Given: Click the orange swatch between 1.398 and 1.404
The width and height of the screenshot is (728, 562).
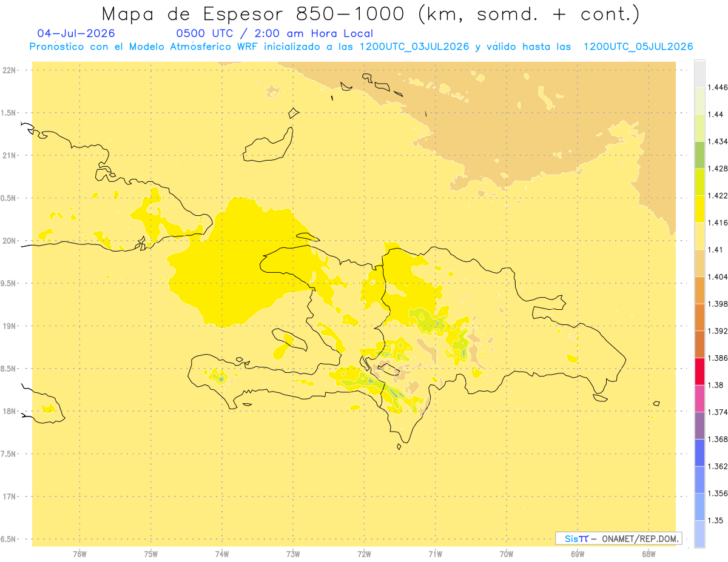Looking at the screenshot, I should pos(699,290).
